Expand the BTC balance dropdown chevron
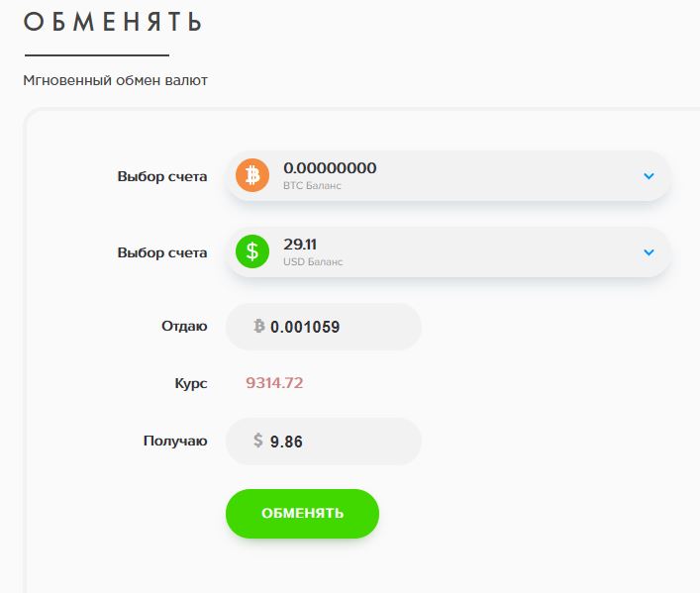This screenshot has width=700, height=593. pyautogui.click(x=649, y=176)
